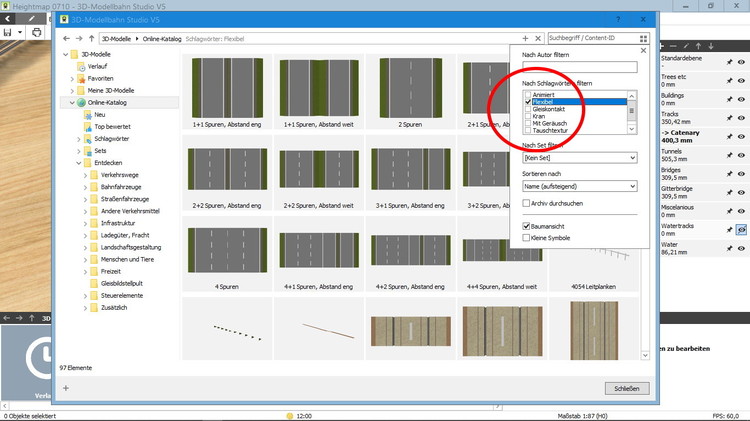750x421 pixels.
Task: Uncheck the Flexibel keyword filter
Action: (528, 102)
